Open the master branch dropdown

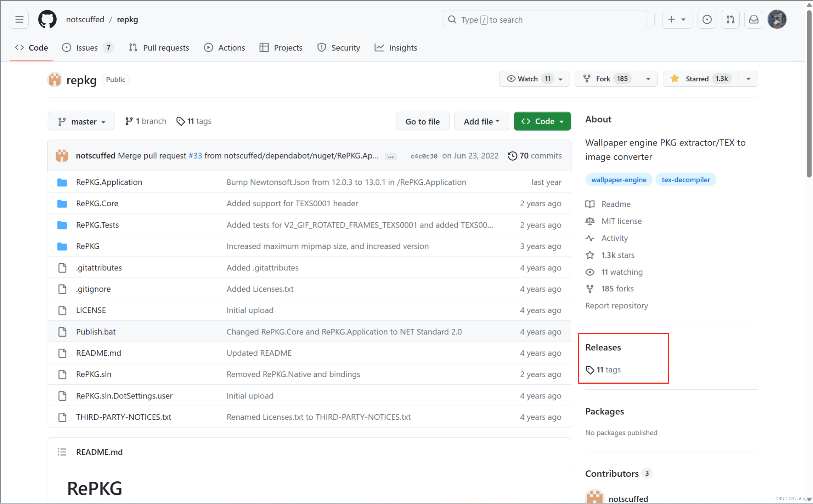click(81, 121)
